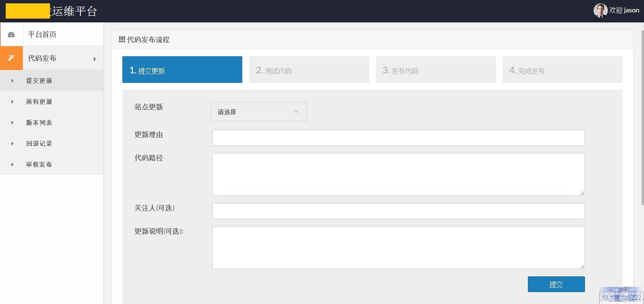The image size is (644, 304).
Task: Click the 代码发布流程 panel heading
Action: point(149,40)
